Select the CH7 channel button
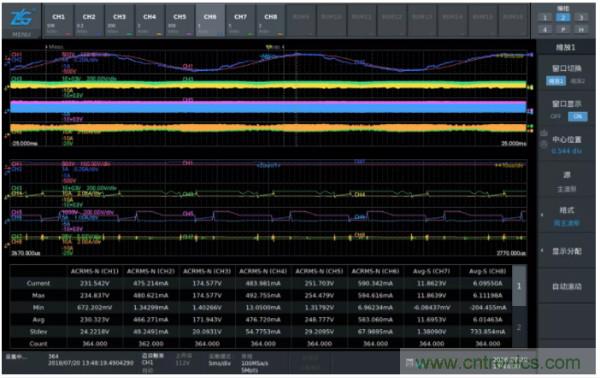Screen dimensions: 600x378 [x=240, y=21]
